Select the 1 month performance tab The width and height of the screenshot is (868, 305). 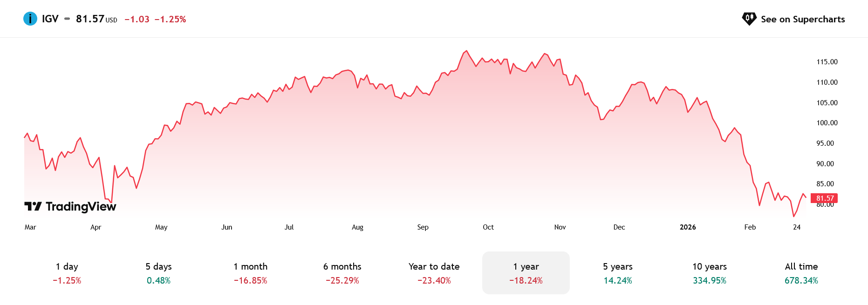[x=251, y=273]
